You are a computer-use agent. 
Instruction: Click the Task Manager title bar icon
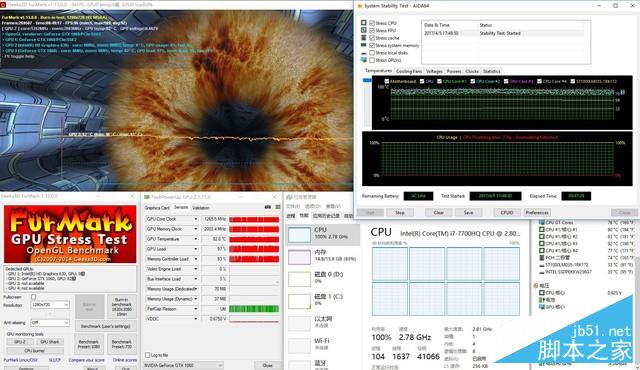(290, 197)
